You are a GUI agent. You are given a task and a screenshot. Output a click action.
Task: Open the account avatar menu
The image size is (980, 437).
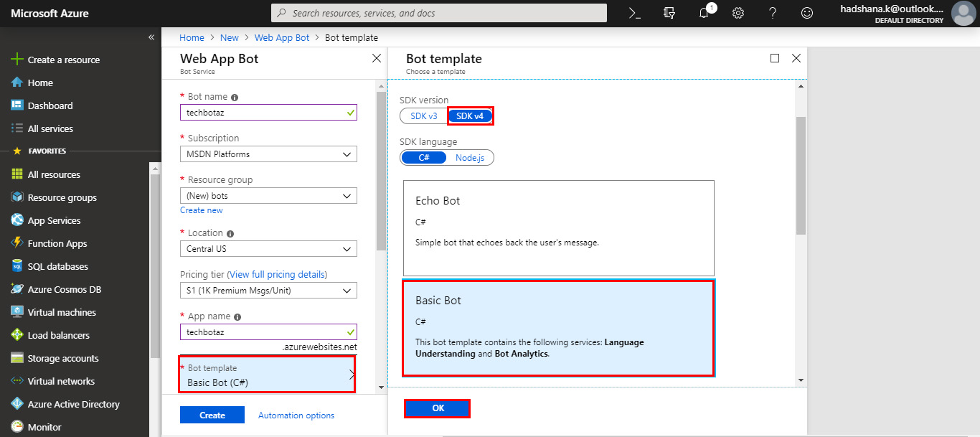(x=963, y=13)
